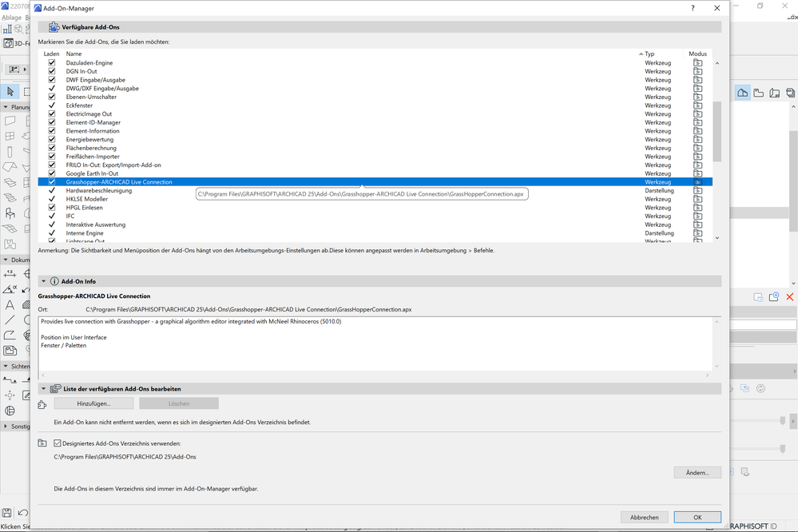Select the Object chair tool in toolbox

(10, 212)
